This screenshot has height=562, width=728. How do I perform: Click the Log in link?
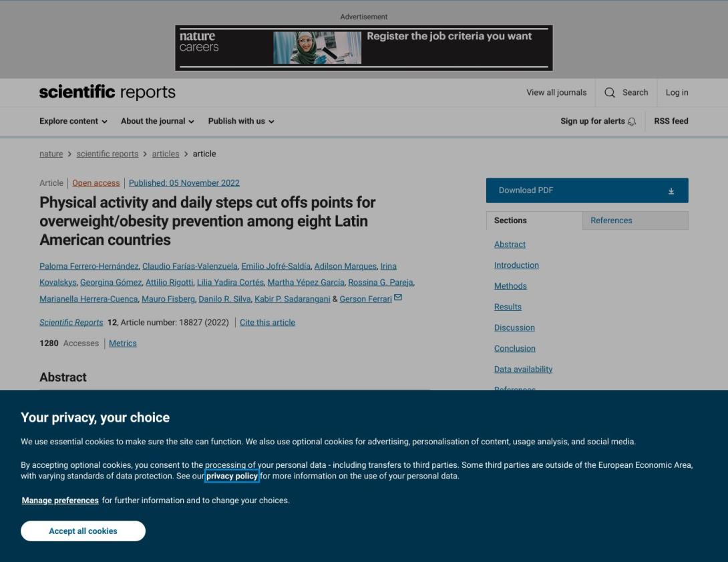click(677, 93)
